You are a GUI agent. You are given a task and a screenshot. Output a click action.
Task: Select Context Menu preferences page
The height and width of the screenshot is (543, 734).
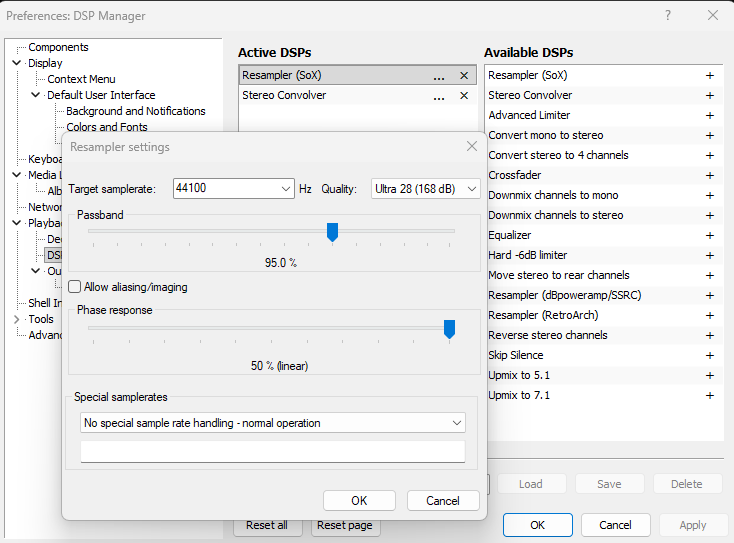pos(81,79)
